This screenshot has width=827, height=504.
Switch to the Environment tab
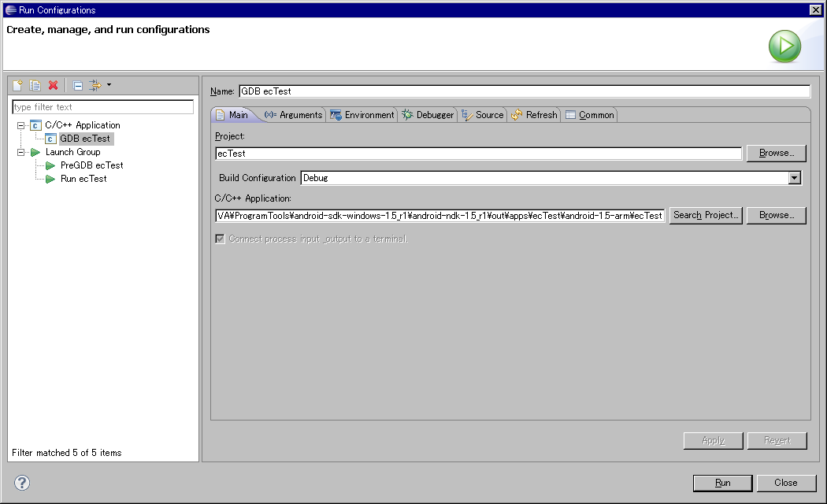pos(362,115)
